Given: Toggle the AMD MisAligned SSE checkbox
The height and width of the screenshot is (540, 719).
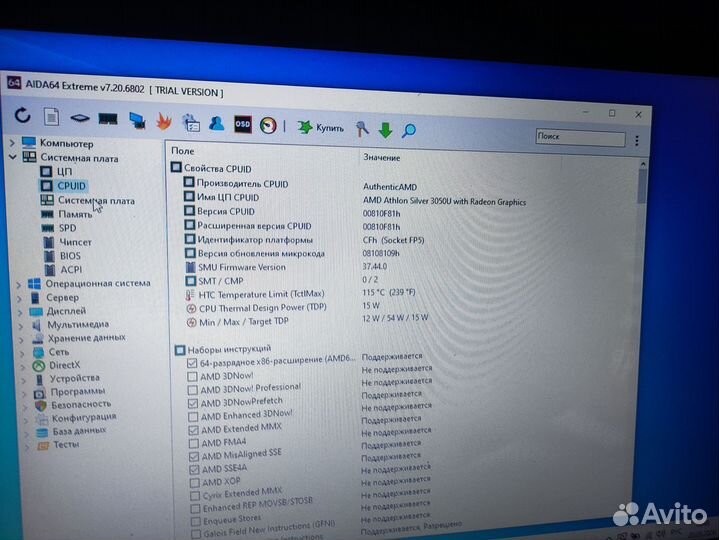Looking at the screenshot, I should point(194,457).
